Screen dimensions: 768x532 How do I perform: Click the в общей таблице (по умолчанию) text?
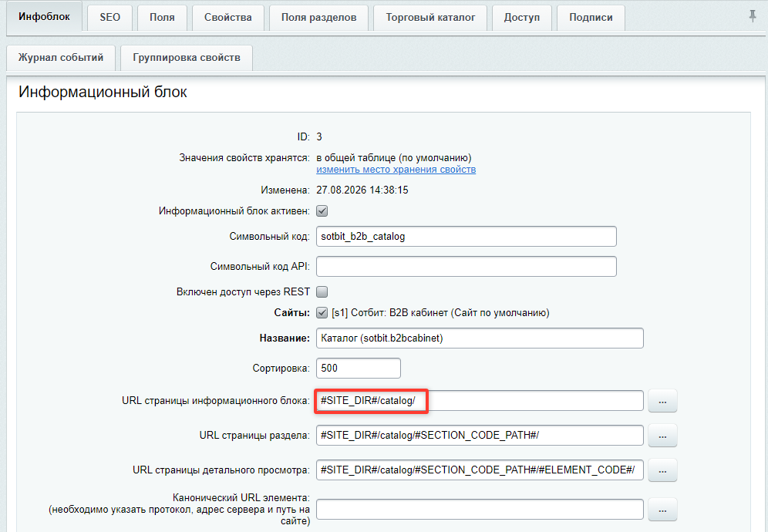[394, 158]
